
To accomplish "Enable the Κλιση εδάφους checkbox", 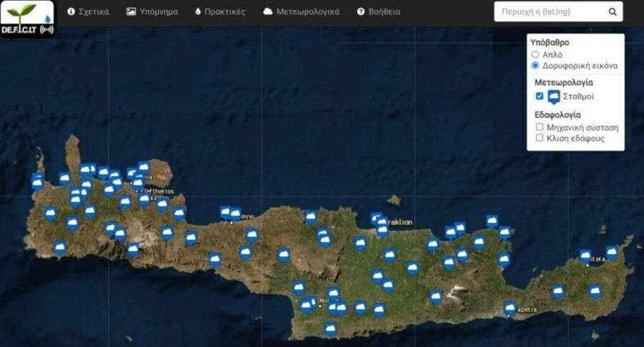I will coord(539,138).
